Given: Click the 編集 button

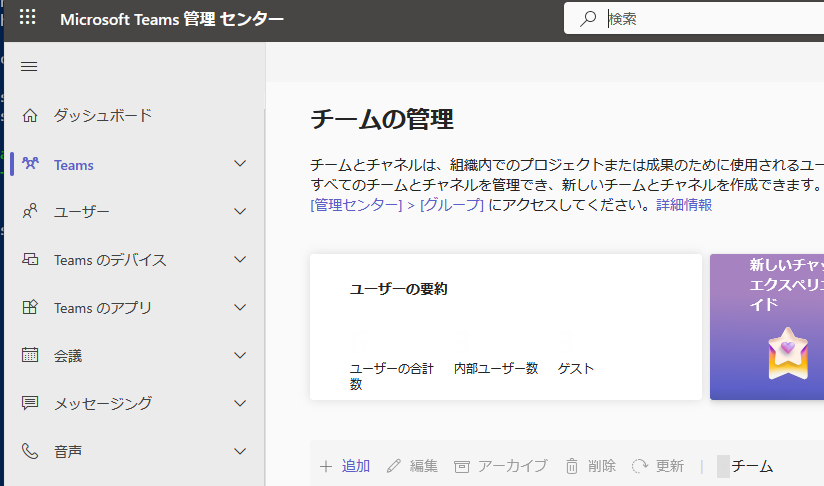Looking at the screenshot, I should [412, 466].
